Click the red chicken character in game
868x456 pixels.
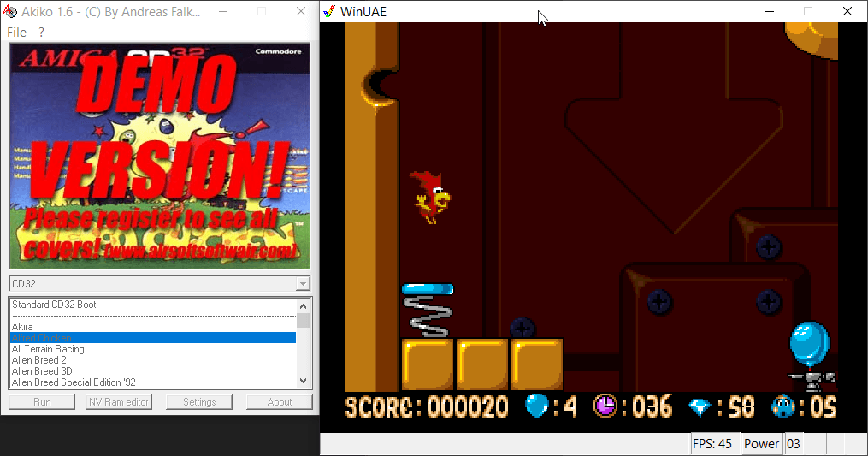pyautogui.click(x=430, y=198)
